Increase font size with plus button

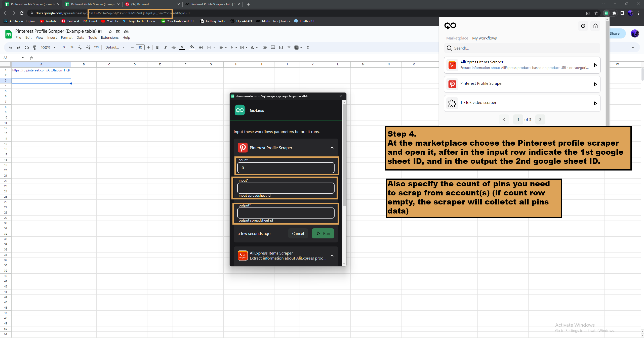148,47
